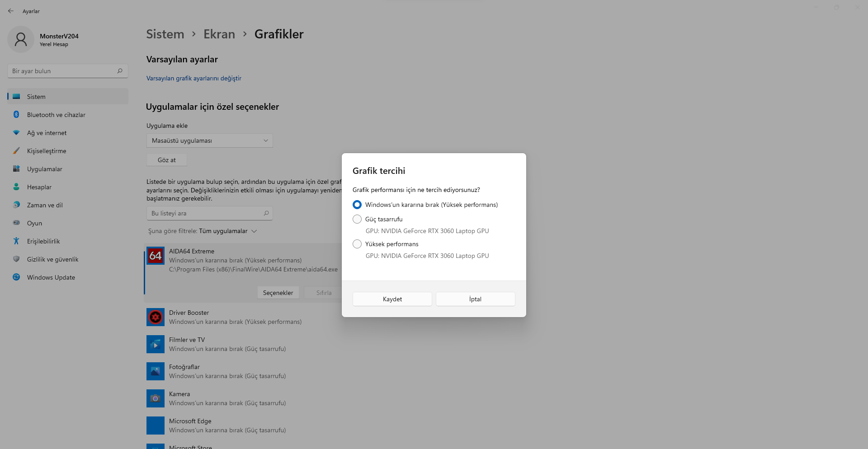Open Gizlilik ve güvenlik settings
This screenshot has width=868, height=449.
pyautogui.click(x=68, y=259)
